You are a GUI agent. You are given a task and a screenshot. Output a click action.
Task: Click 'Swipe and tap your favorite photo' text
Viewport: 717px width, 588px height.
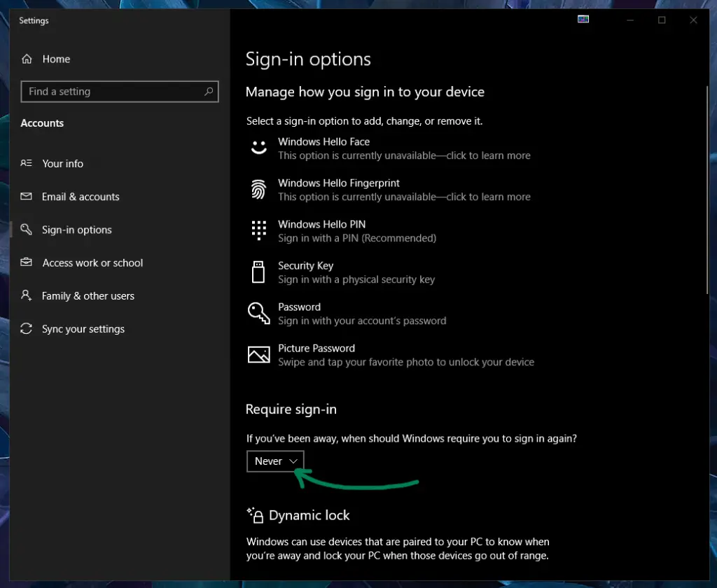(406, 362)
